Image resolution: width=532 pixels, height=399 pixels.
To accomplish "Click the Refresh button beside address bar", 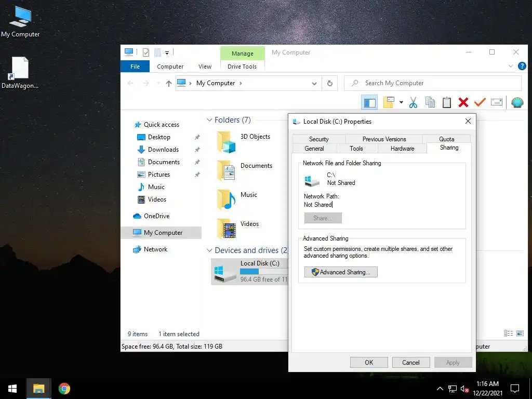I will [x=329, y=83].
